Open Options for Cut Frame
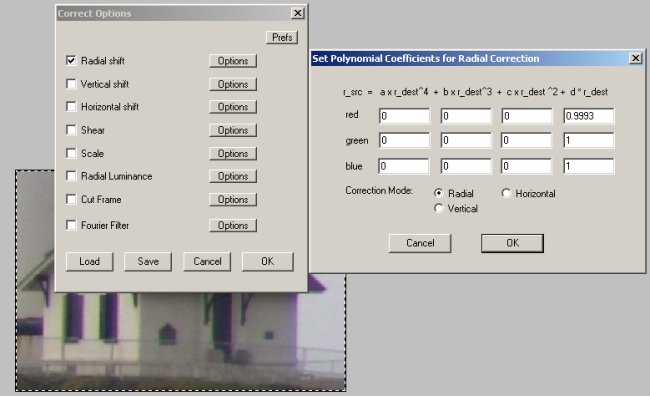 click(233, 199)
